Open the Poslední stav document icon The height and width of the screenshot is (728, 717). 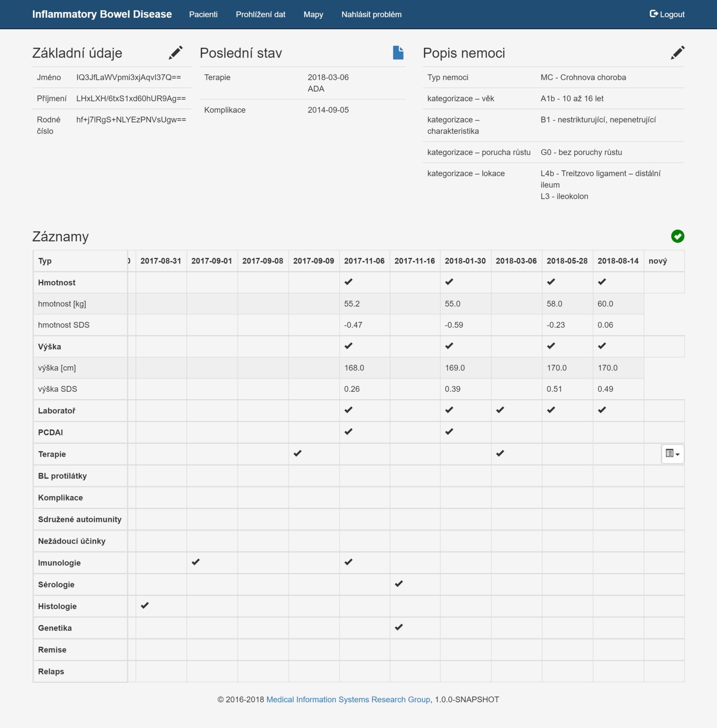[x=398, y=53]
